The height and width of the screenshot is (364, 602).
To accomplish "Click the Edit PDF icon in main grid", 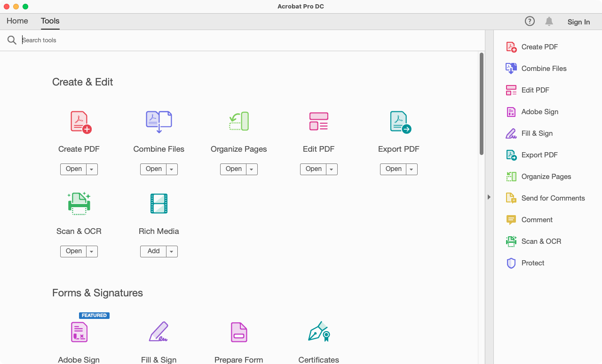I will (x=319, y=122).
